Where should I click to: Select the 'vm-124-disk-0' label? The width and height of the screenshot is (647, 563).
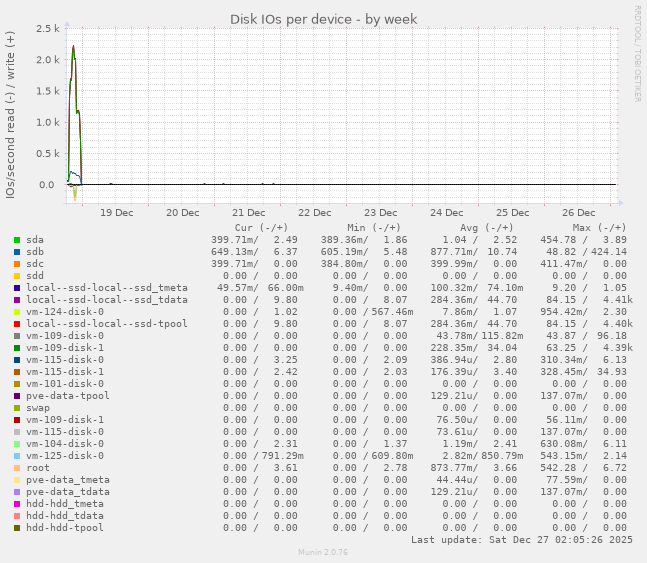pyautogui.click(x=65, y=312)
